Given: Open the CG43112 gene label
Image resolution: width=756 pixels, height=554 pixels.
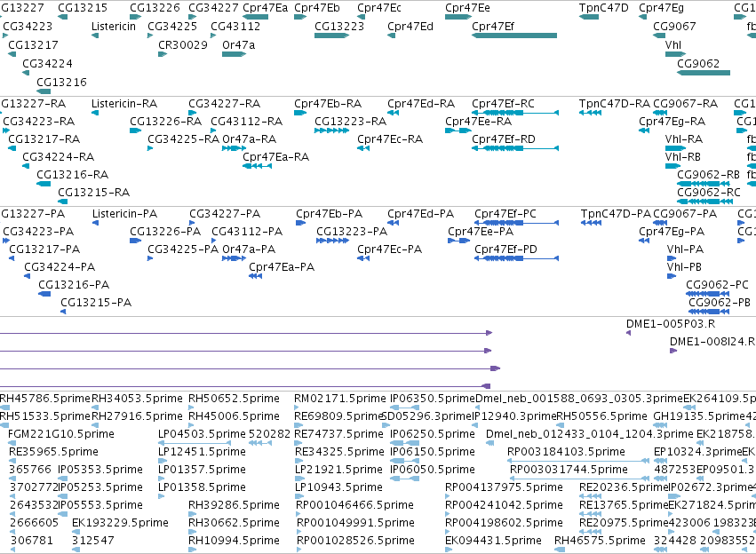Looking at the screenshot, I should point(235,27).
